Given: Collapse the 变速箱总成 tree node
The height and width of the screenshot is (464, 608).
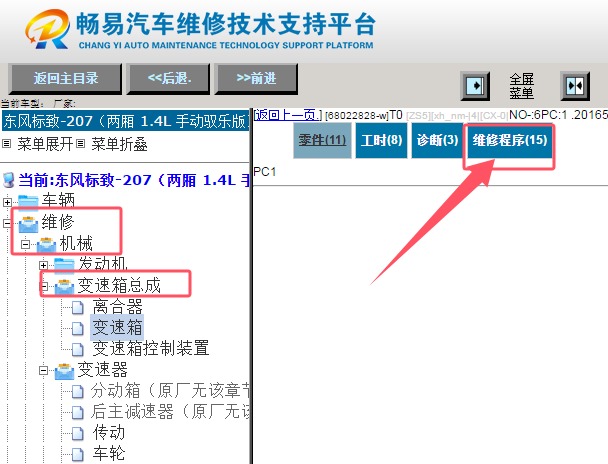Looking at the screenshot, I should pos(44,286).
